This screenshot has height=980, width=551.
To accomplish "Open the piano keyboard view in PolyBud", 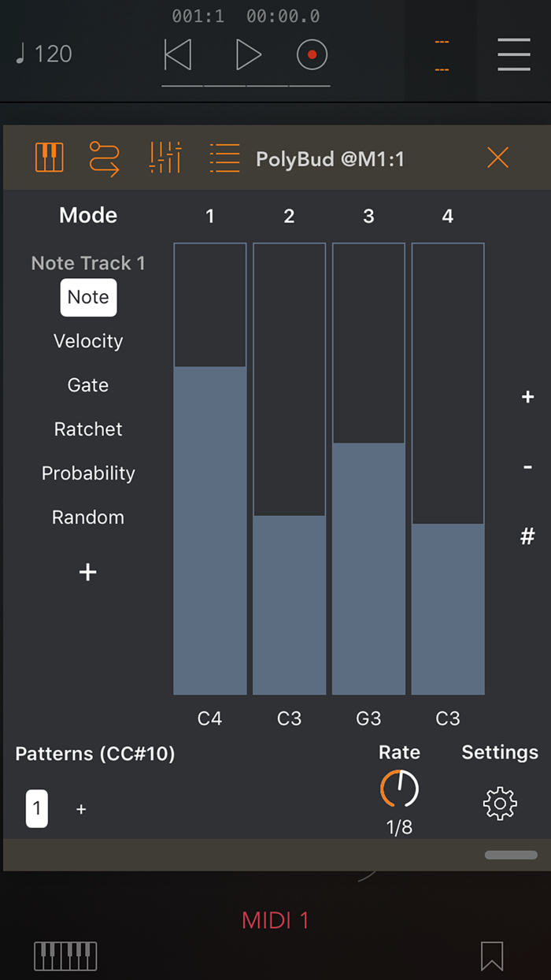I will [x=49, y=158].
